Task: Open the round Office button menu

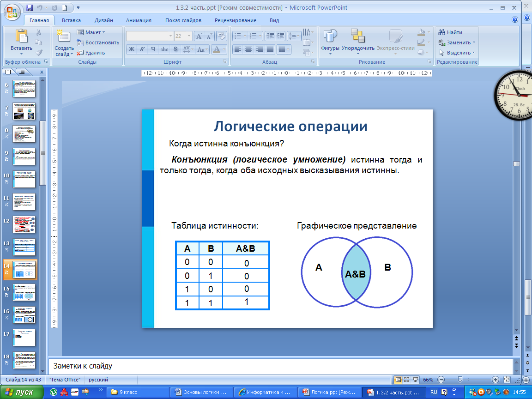Action: pos(12,12)
